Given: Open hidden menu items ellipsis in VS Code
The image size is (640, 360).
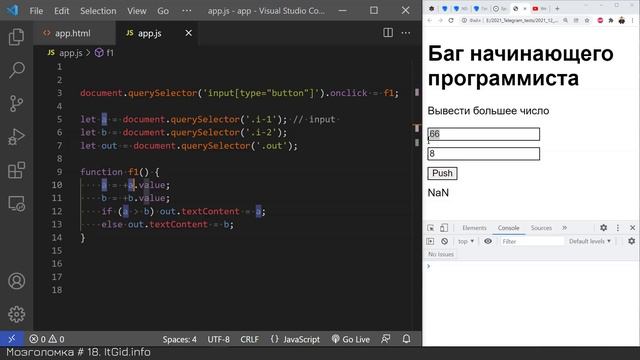Looking at the screenshot, I should point(187,11).
